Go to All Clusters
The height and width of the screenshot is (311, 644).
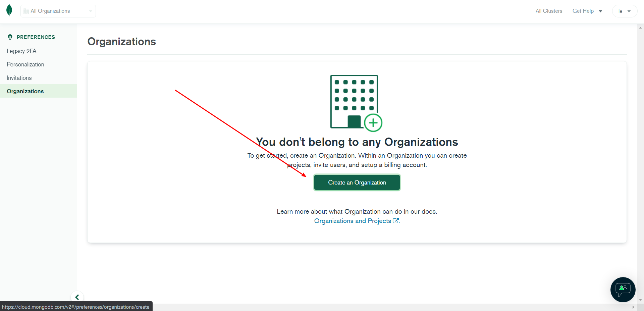click(549, 11)
